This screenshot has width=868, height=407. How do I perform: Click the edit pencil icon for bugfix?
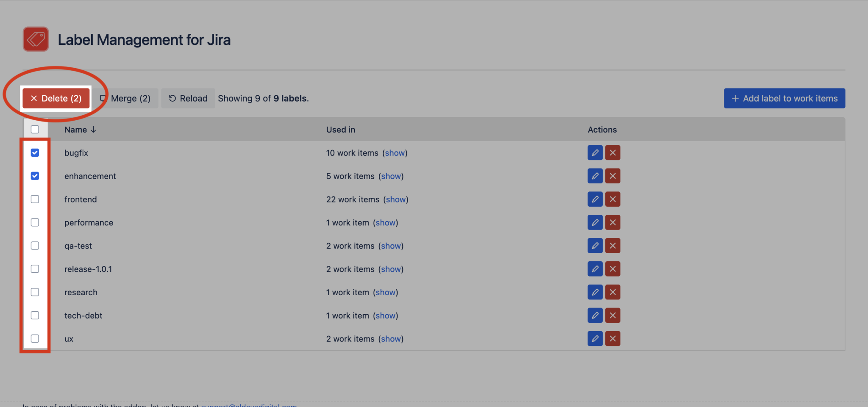(x=595, y=152)
